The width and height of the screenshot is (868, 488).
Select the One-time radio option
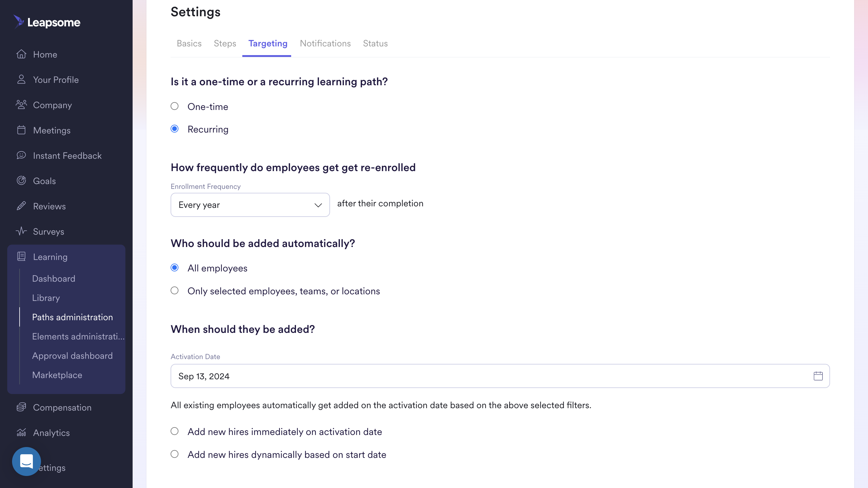point(175,106)
